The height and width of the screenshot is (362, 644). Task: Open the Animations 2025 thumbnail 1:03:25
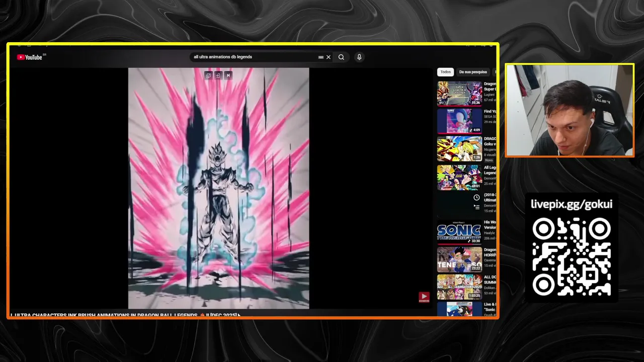459,287
